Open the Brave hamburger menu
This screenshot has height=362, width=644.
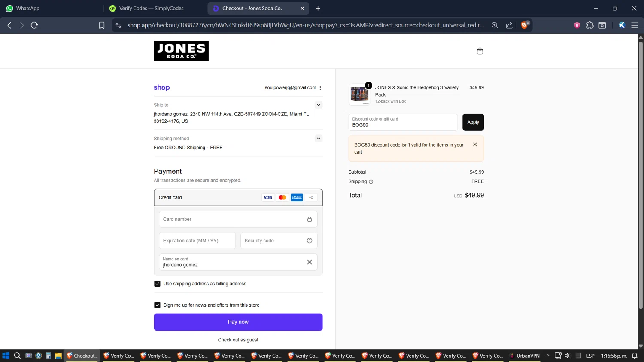[x=635, y=25]
